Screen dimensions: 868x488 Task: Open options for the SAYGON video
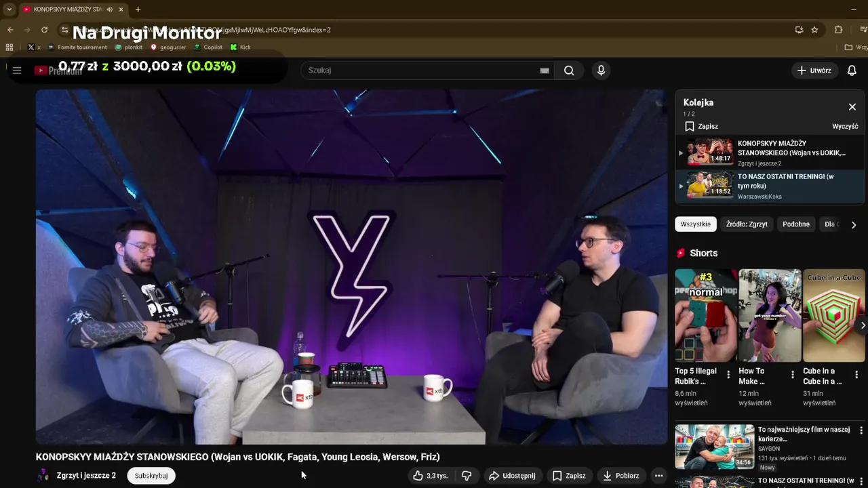861,430
